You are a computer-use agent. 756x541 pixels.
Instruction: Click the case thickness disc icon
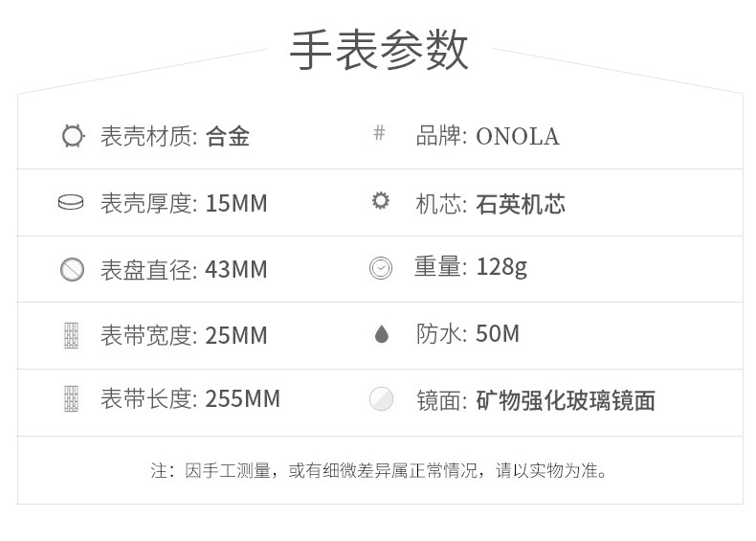tap(71, 202)
